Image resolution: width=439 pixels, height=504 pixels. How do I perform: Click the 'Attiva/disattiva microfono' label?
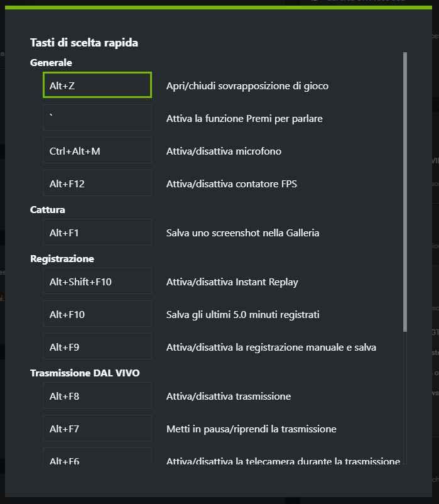coord(224,151)
